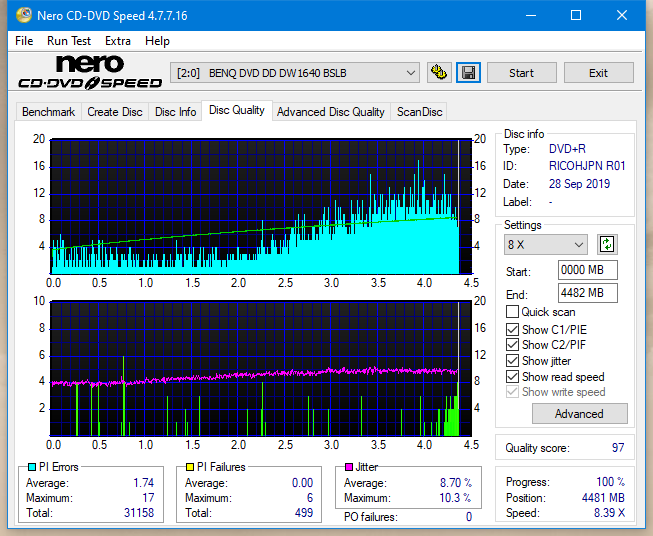Switch to the ScanDisc tab
Viewport: 653px width, 536px height.
point(419,112)
